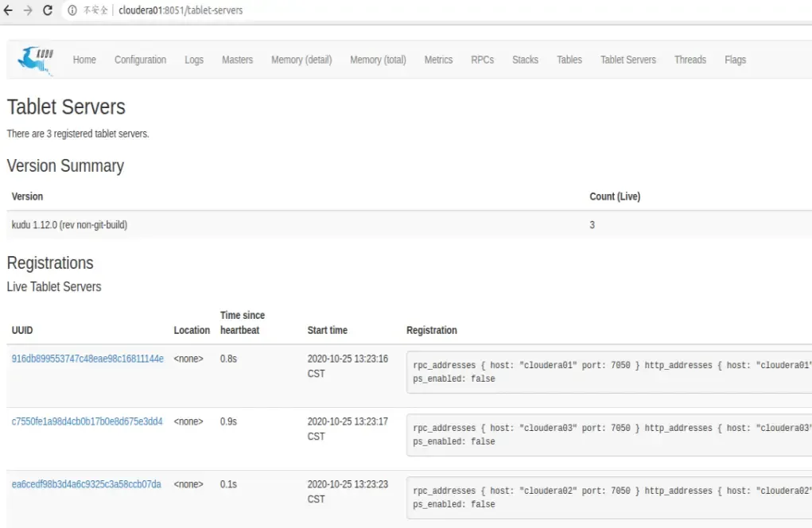
Task: Navigate to the Metrics page
Action: pos(438,60)
